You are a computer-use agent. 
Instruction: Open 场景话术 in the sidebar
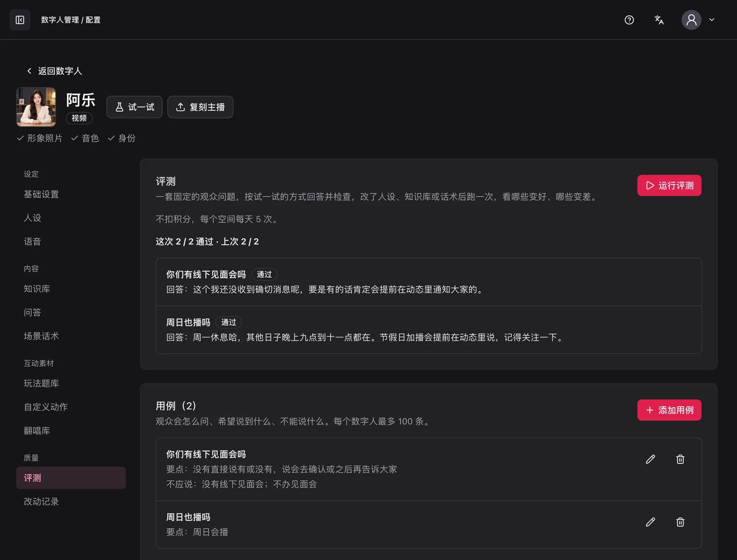point(71,336)
